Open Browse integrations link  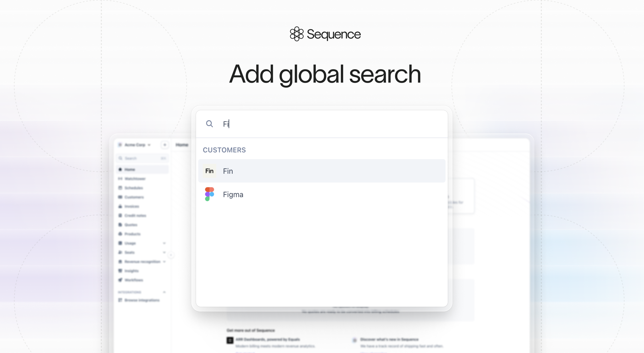tap(139, 300)
